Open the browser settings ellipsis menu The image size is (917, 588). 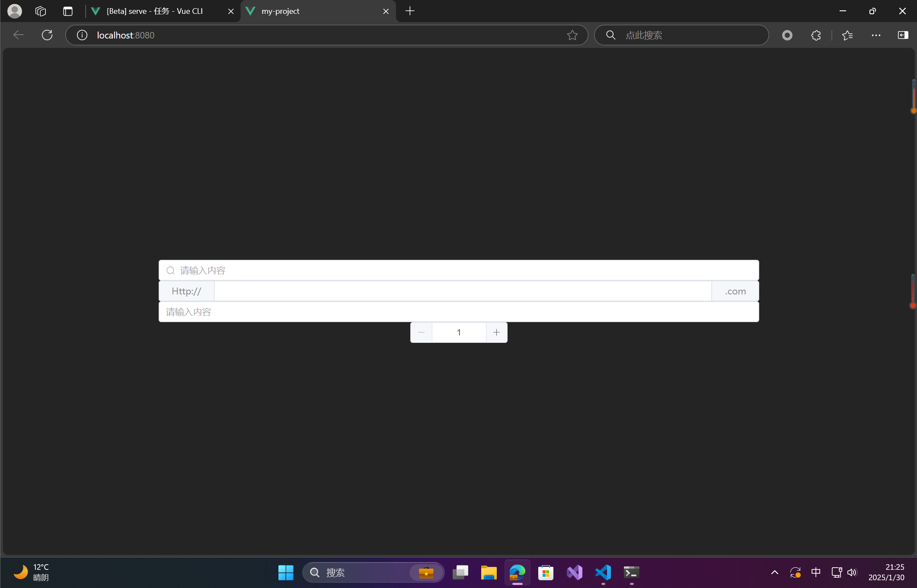pos(876,35)
